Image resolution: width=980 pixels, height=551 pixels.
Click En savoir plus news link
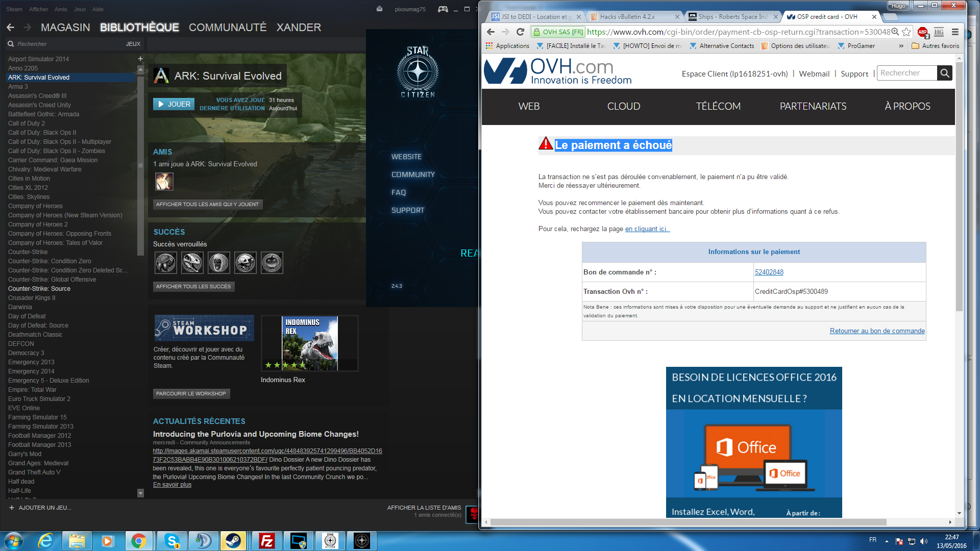click(172, 485)
